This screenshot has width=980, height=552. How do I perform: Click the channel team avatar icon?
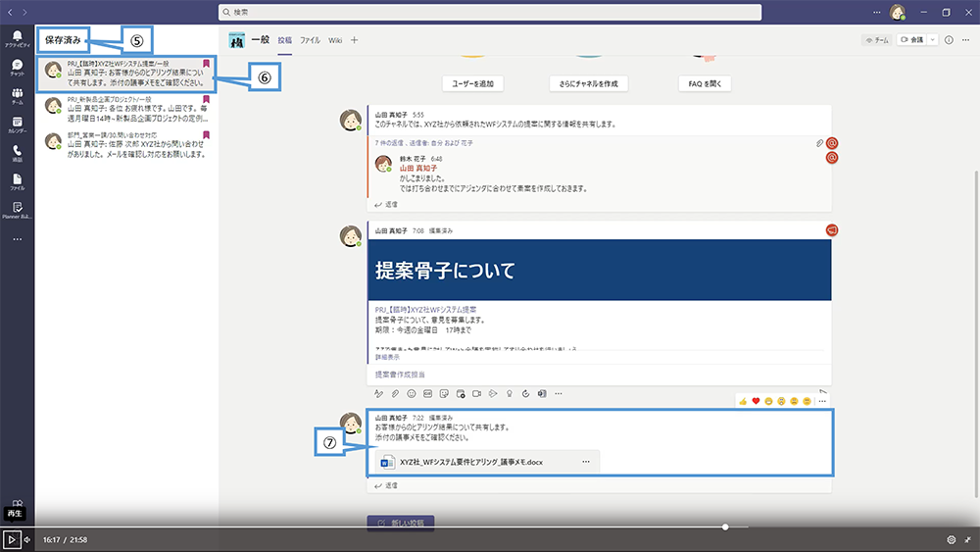tap(237, 40)
